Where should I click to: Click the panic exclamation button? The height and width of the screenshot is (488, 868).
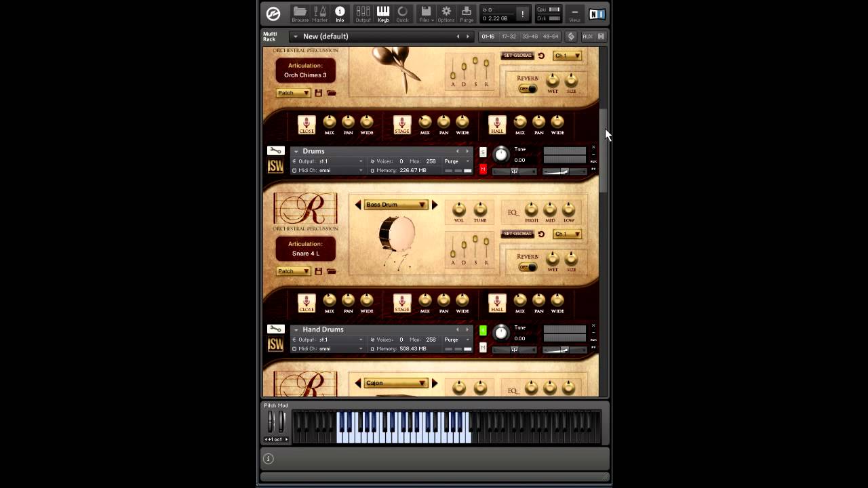pos(522,14)
